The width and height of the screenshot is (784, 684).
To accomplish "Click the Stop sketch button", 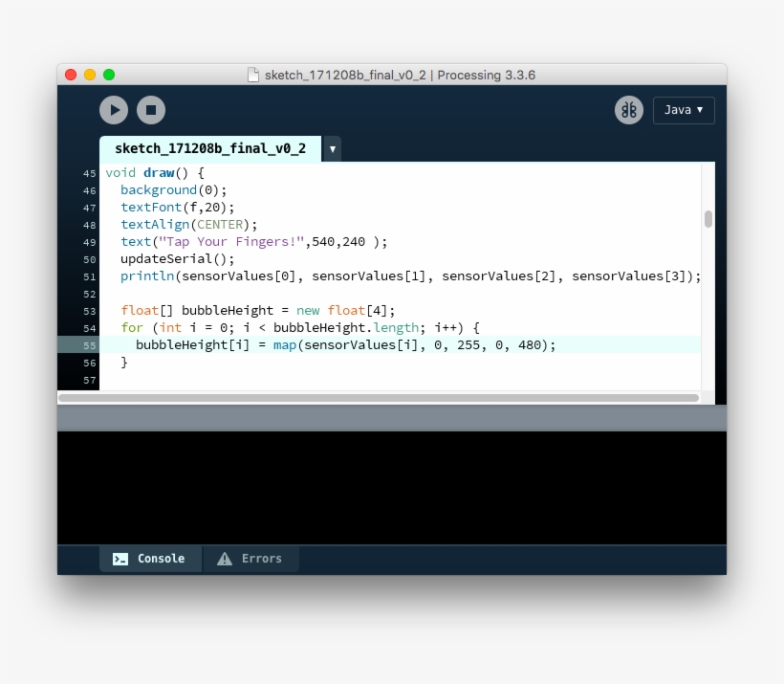I will 151,110.
